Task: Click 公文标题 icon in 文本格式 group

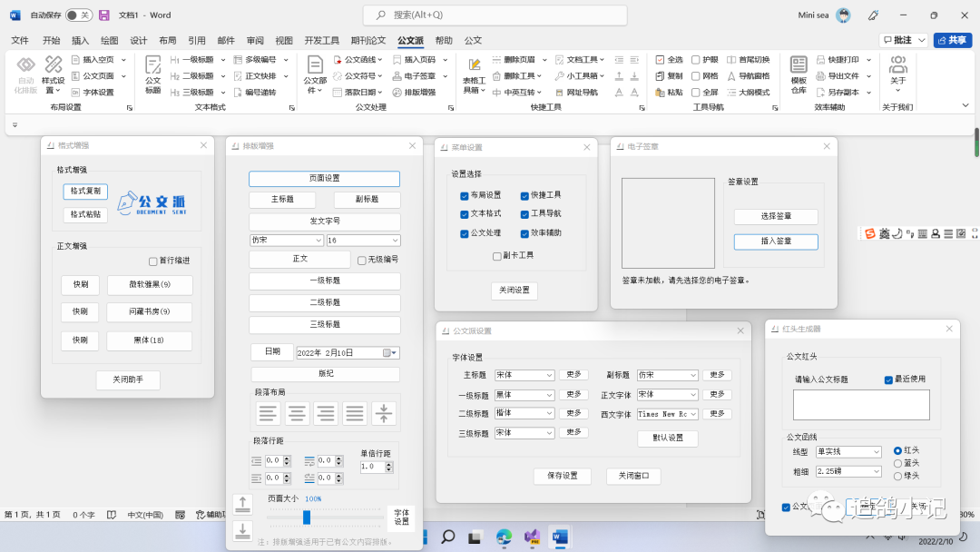Action: pyautogui.click(x=153, y=74)
